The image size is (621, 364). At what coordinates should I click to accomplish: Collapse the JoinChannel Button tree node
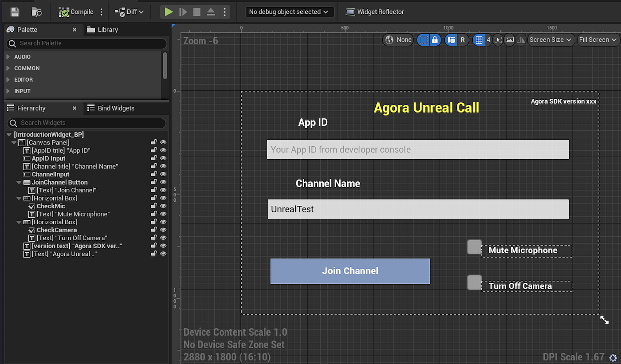point(19,183)
